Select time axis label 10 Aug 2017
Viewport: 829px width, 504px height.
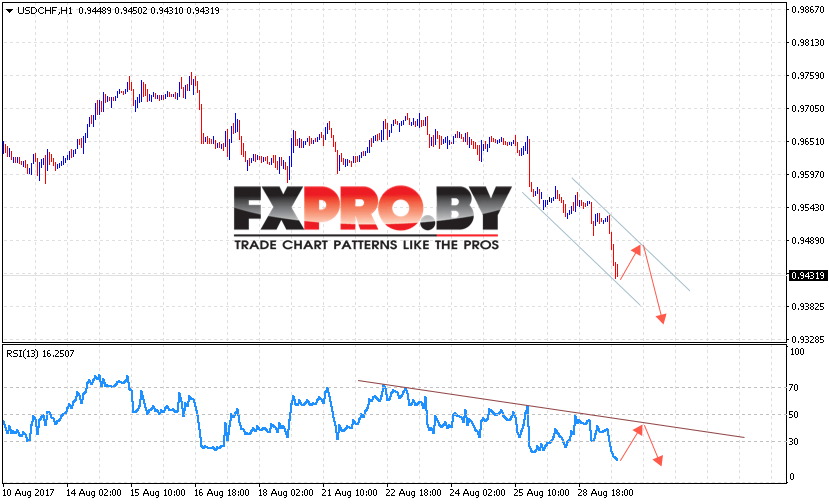(x=29, y=493)
